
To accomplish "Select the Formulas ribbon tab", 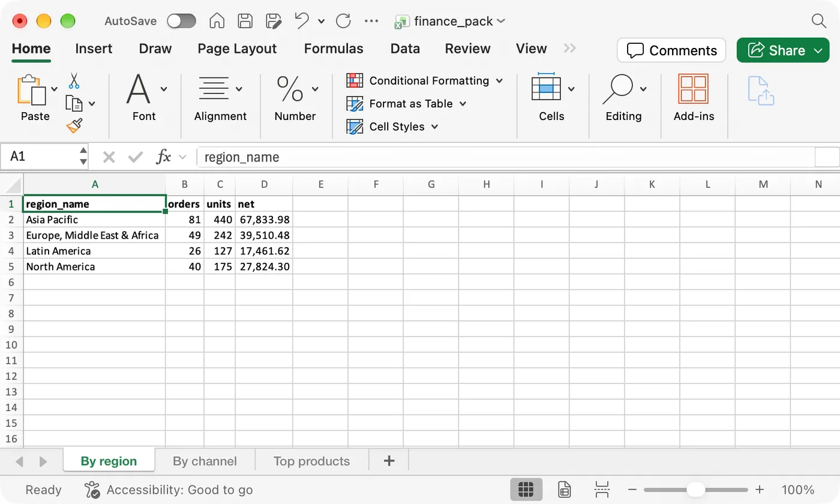I will 334,49.
